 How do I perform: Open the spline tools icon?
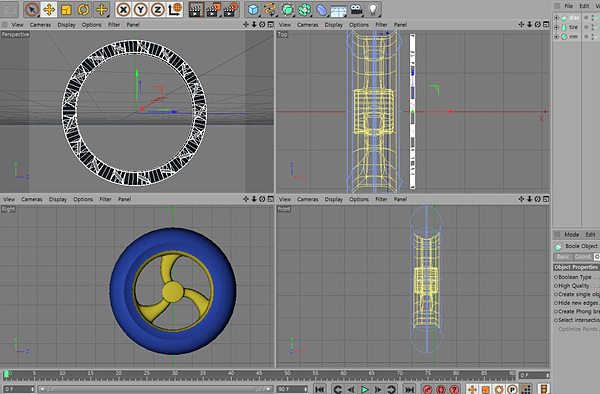tap(270, 10)
